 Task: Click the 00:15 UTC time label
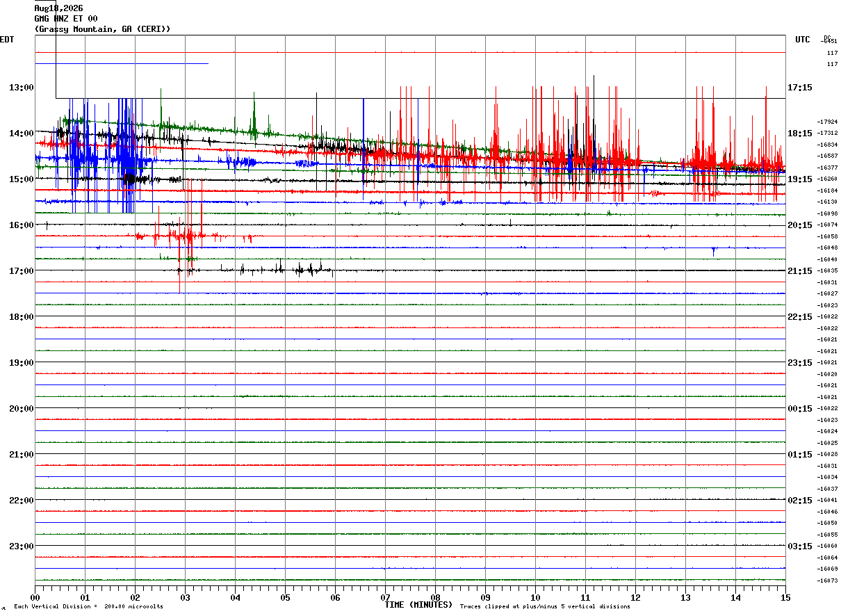coord(799,409)
